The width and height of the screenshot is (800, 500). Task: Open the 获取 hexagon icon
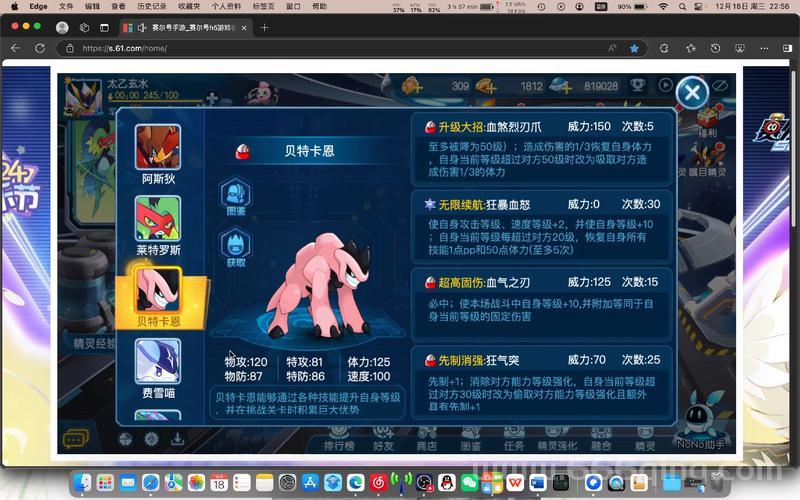(236, 248)
